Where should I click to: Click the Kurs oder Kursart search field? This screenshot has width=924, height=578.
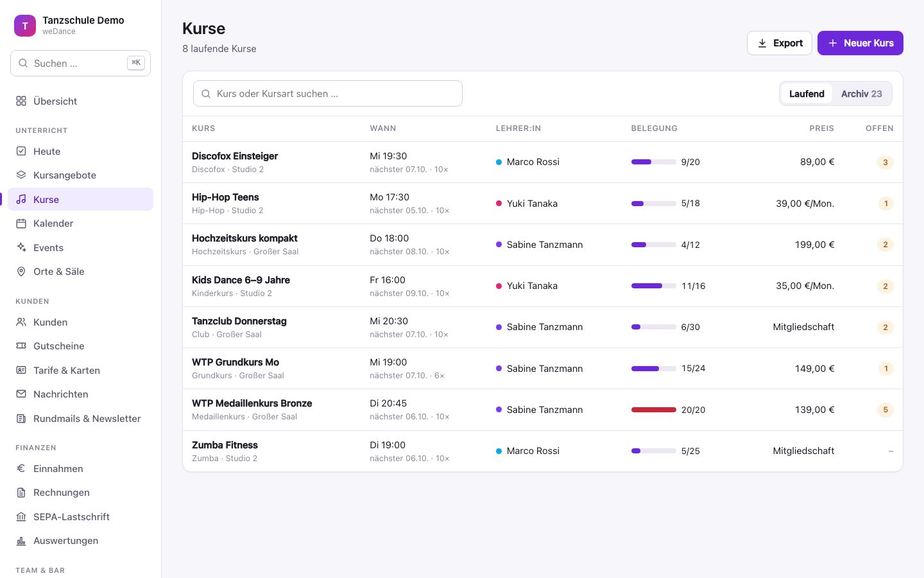click(x=328, y=93)
